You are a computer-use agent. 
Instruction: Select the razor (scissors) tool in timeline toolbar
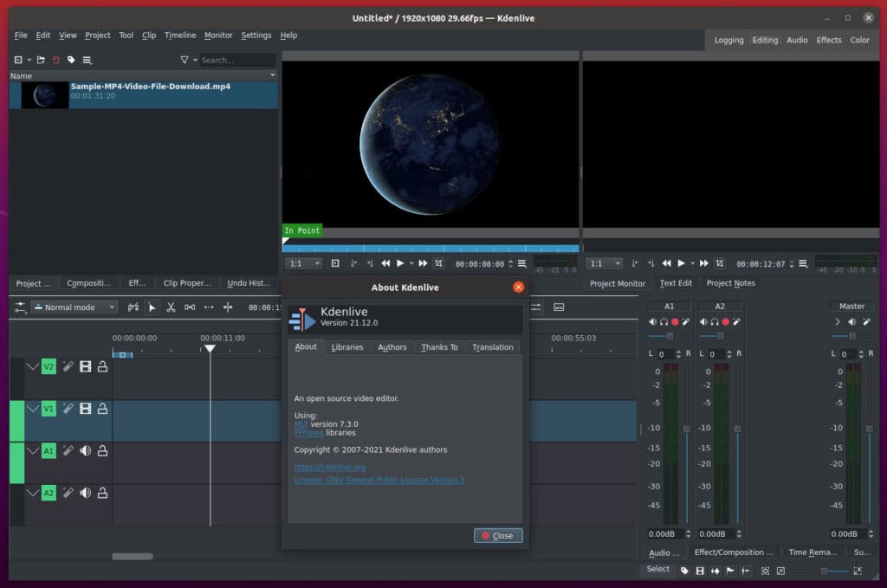click(x=171, y=307)
